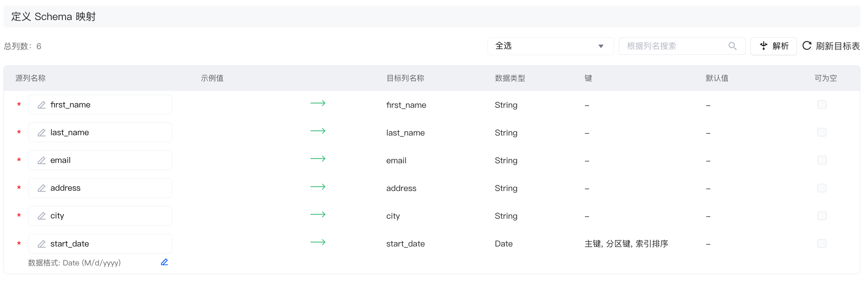The height and width of the screenshot is (283, 868).
Task: Click the last_name source column field
Action: click(x=106, y=133)
